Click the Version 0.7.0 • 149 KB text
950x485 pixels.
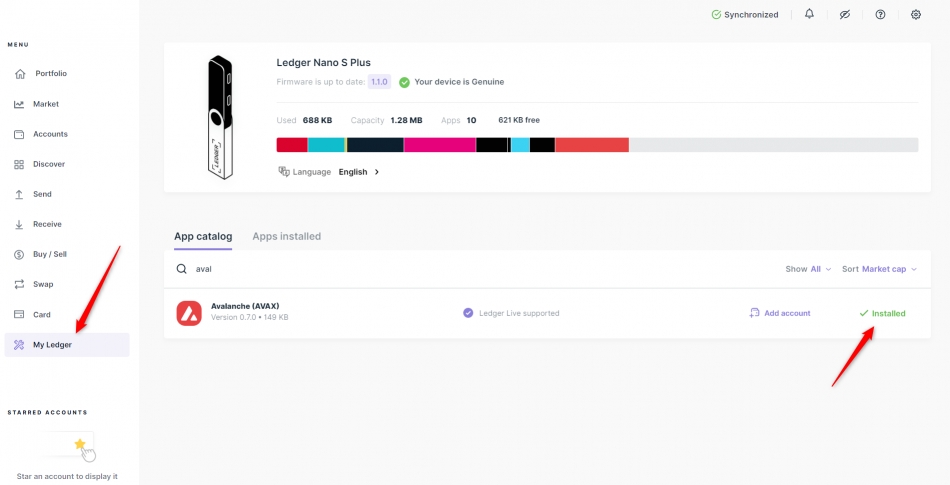(x=250, y=317)
